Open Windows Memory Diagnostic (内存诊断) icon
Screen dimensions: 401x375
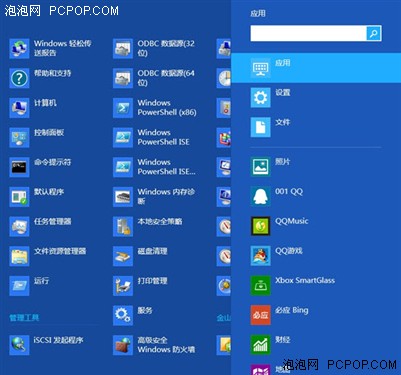point(123,197)
